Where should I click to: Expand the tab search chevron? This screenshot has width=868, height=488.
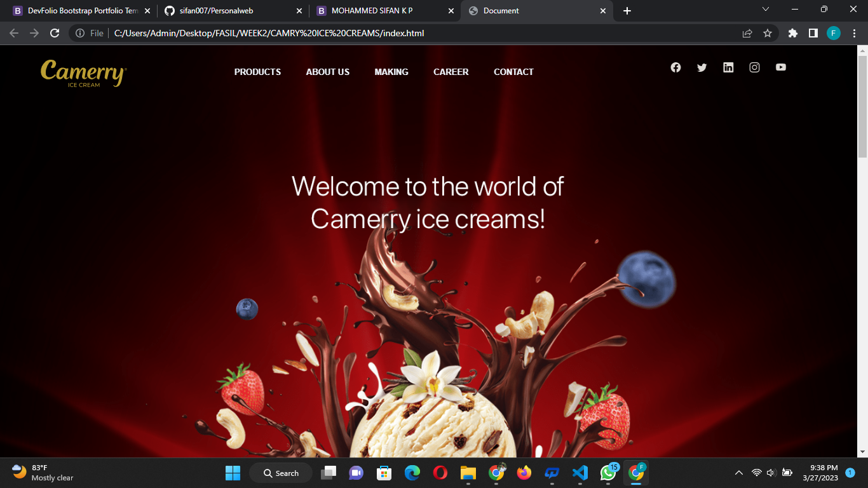point(766,10)
